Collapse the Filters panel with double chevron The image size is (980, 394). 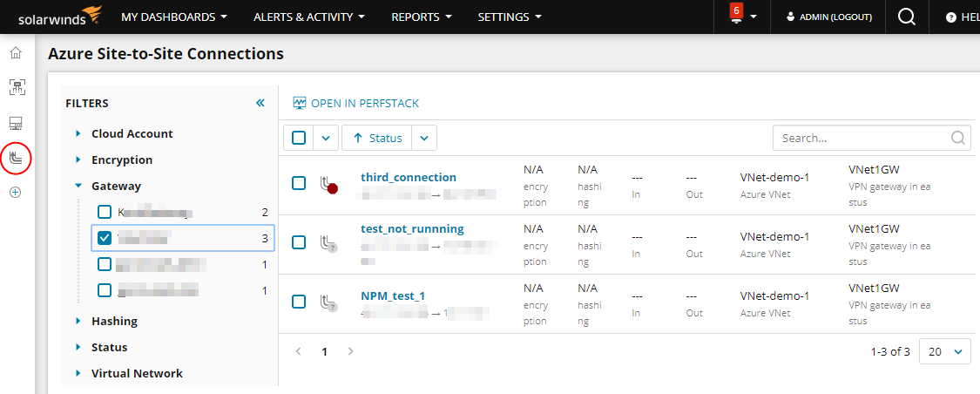coord(260,103)
